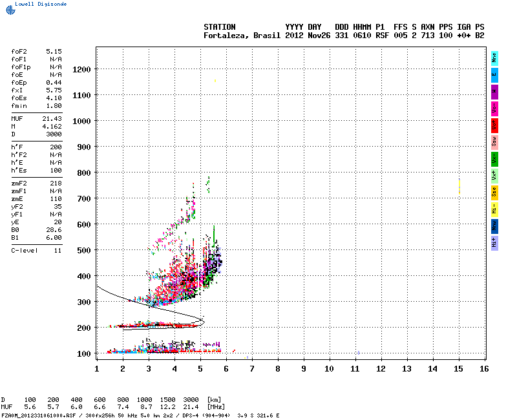Click the FFS value 005 in header

coord(401,36)
